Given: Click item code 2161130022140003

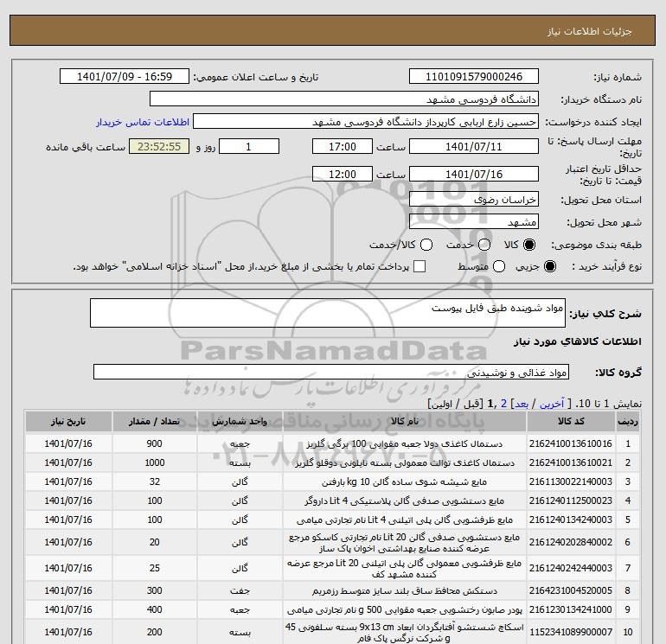Looking at the screenshot, I should coord(571,481).
